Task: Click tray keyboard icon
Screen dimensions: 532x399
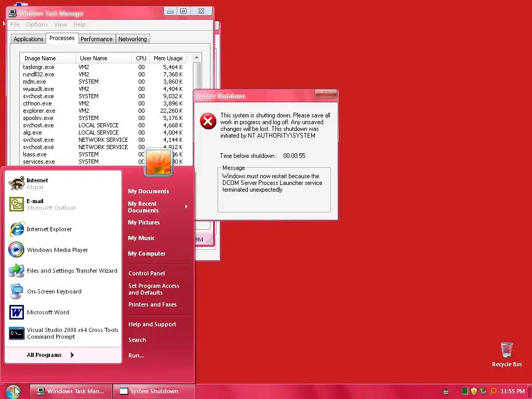Action: 446,391
